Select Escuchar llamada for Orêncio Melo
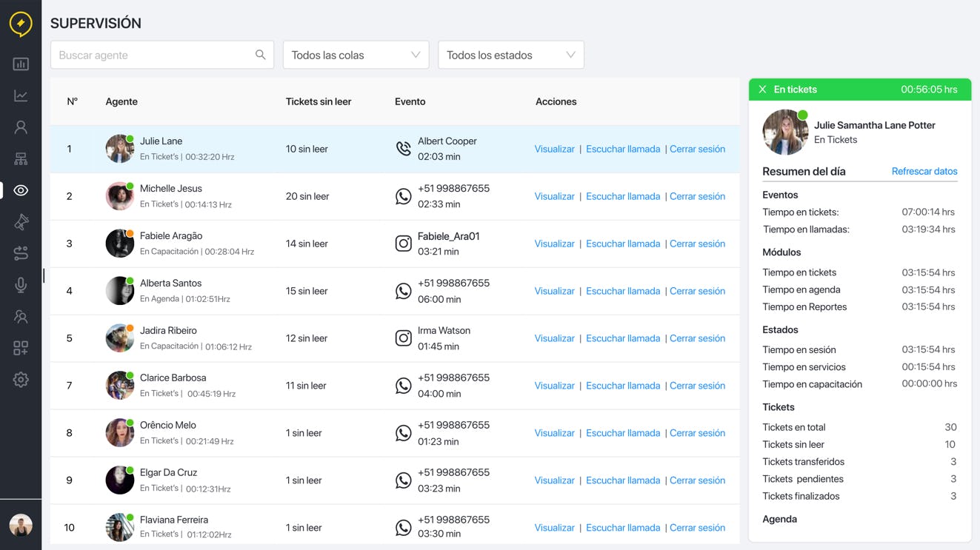Image resolution: width=980 pixels, height=550 pixels. [x=623, y=432]
